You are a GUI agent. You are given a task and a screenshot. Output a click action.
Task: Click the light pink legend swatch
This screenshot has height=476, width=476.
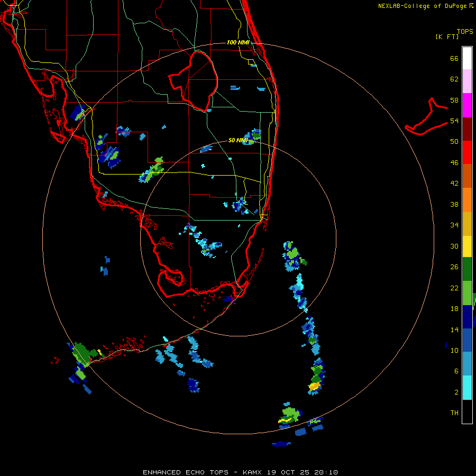(467, 81)
